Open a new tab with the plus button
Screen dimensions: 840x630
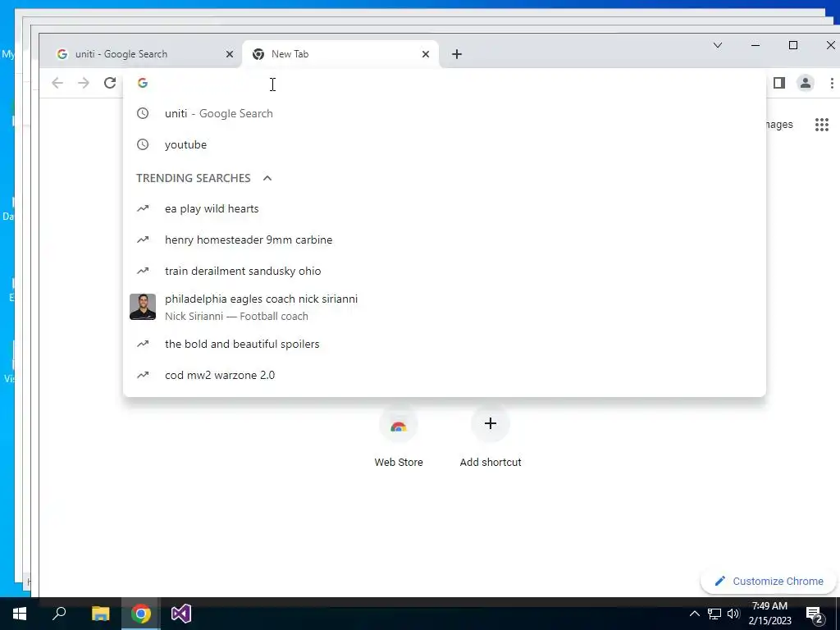click(x=456, y=54)
